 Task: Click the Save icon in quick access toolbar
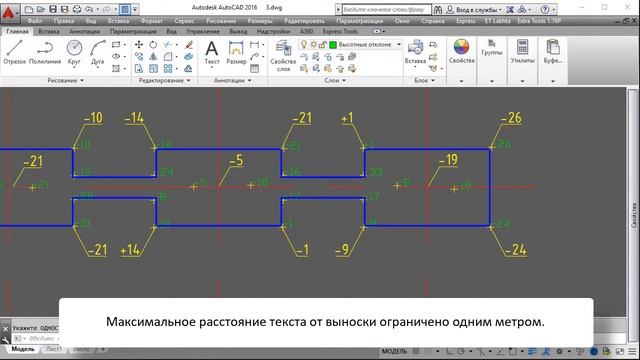click(x=53, y=9)
